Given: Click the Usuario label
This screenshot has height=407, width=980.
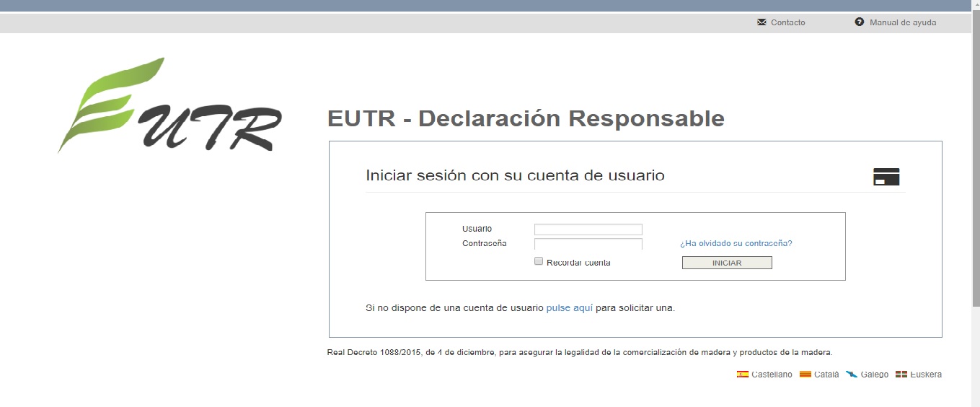Looking at the screenshot, I should click(477, 229).
